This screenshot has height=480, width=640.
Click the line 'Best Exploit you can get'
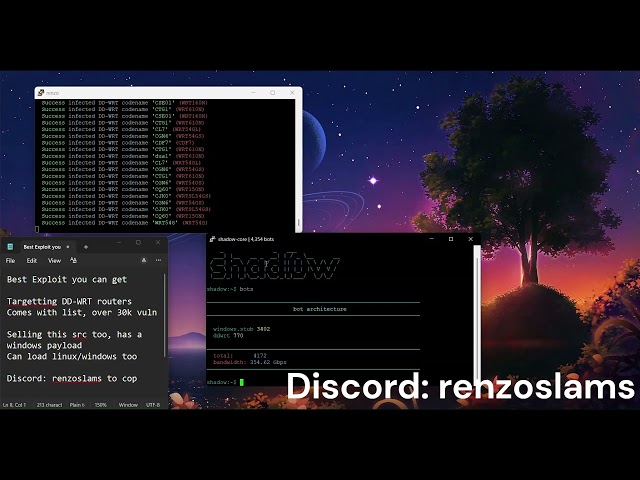point(67,280)
